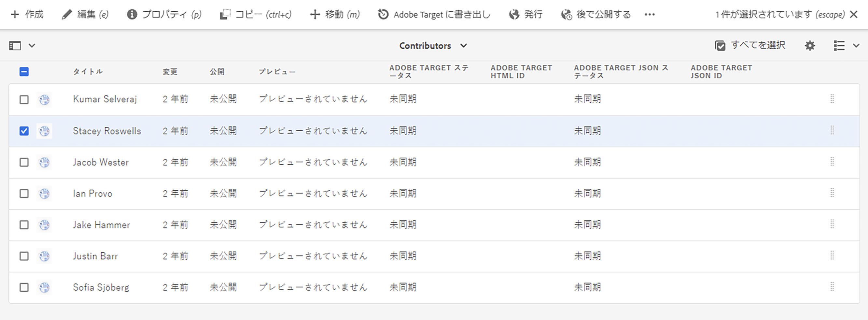Image resolution: width=868 pixels, height=320 pixels.
Task: Toggle the header select-all checkbox
Action: tap(24, 71)
